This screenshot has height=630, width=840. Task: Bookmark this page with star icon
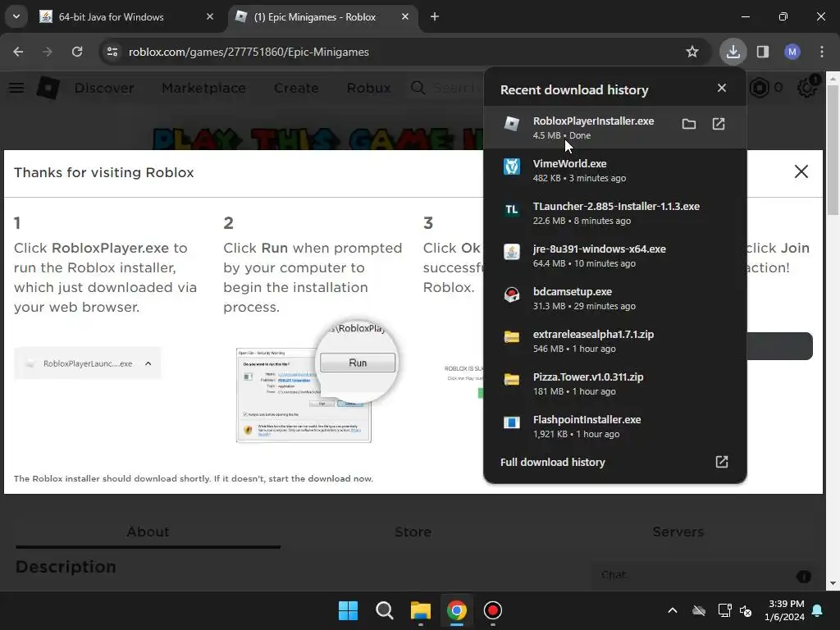click(692, 52)
